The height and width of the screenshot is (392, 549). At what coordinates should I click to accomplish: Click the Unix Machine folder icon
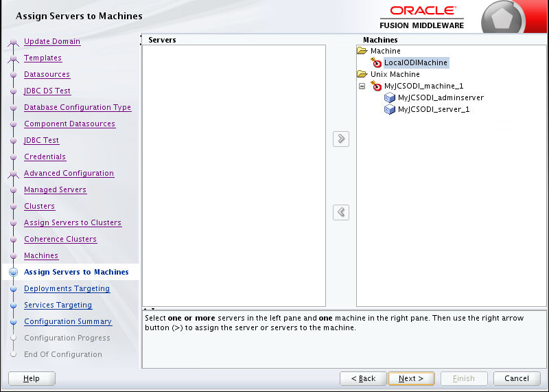[362, 74]
